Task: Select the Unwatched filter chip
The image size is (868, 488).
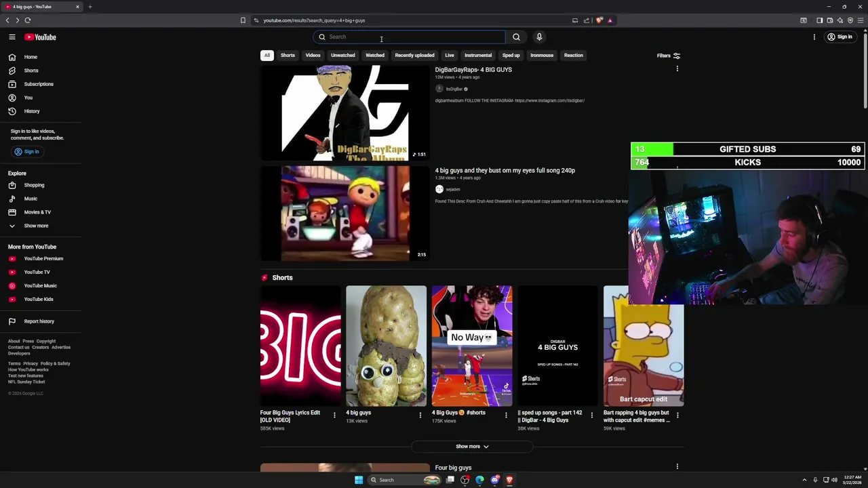Action: [x=342, y=56]
